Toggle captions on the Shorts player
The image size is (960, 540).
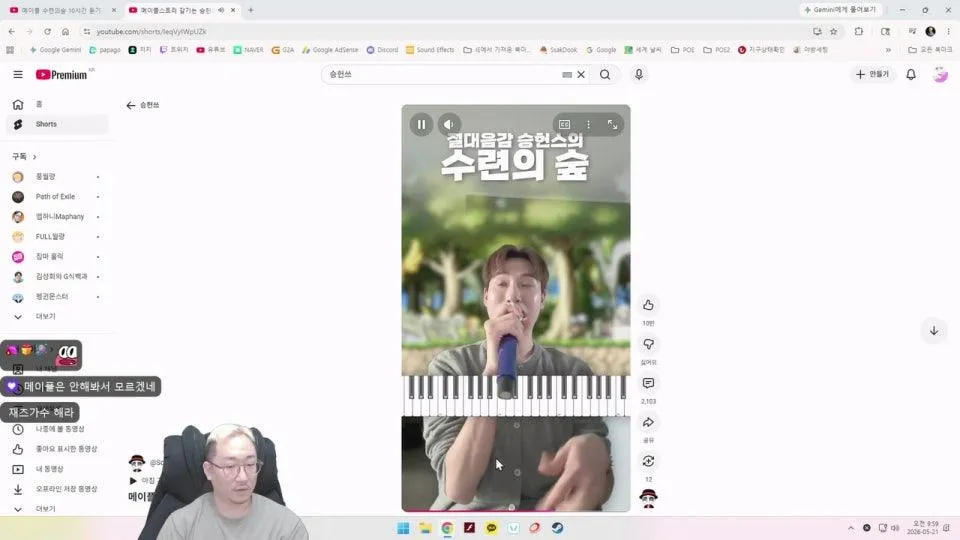click(564, 124)
